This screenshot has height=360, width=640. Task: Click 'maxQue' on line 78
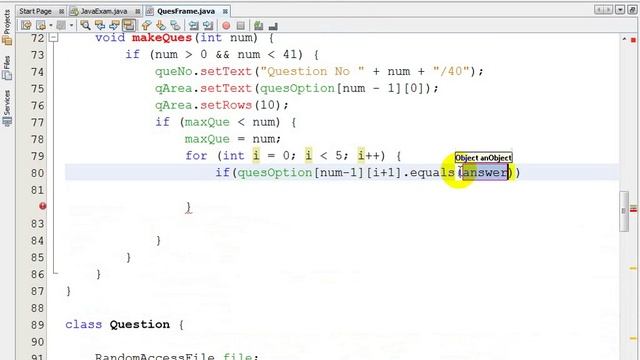(207, 139)
